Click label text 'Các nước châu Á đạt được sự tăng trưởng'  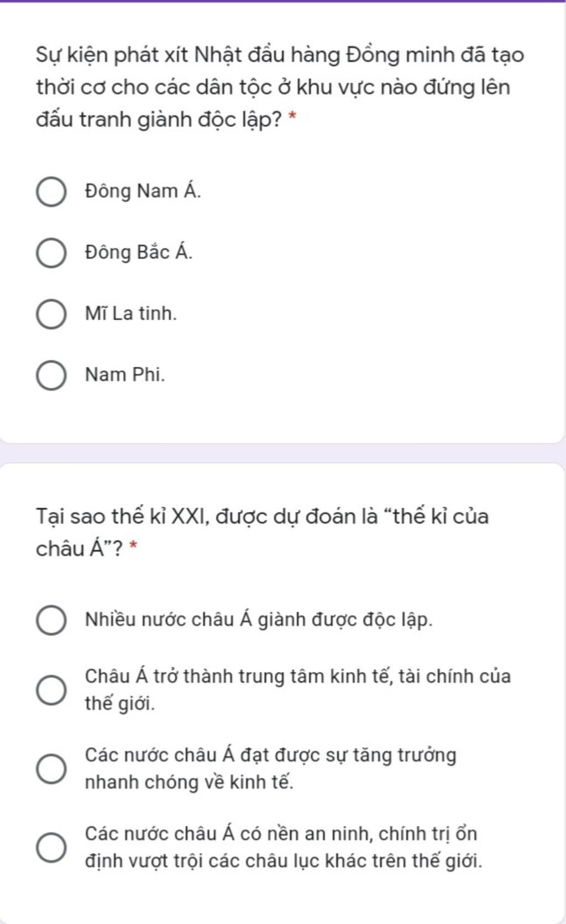(x=271, y=755)
